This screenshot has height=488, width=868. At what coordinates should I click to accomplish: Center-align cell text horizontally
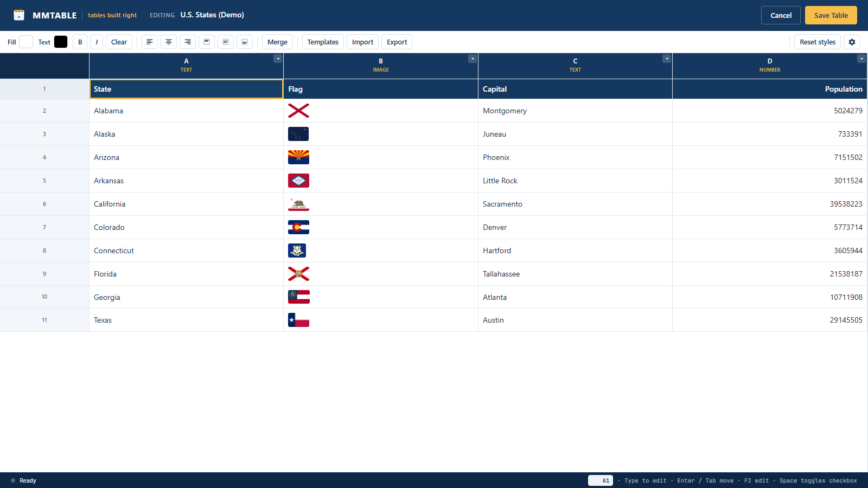(x=169, y=42)
